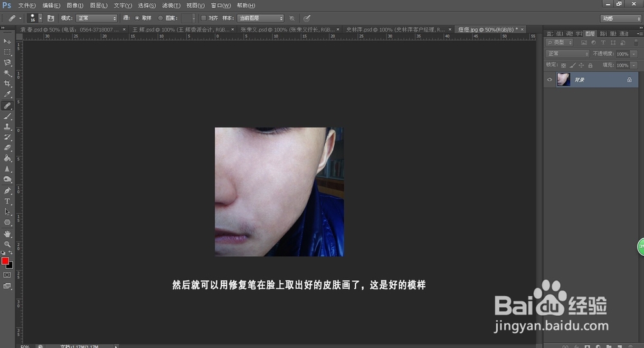Lock layer position icon
The height and width of the screenshot is (348, 644).
click(x=581, y=65)
